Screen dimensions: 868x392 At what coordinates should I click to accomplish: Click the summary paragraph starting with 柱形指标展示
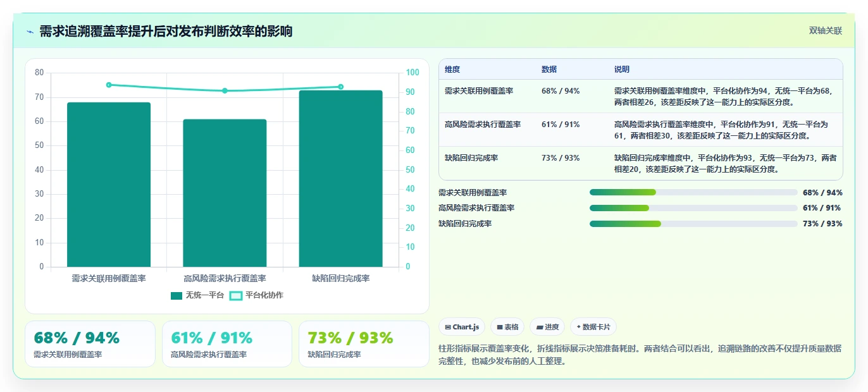pos(640,355)
